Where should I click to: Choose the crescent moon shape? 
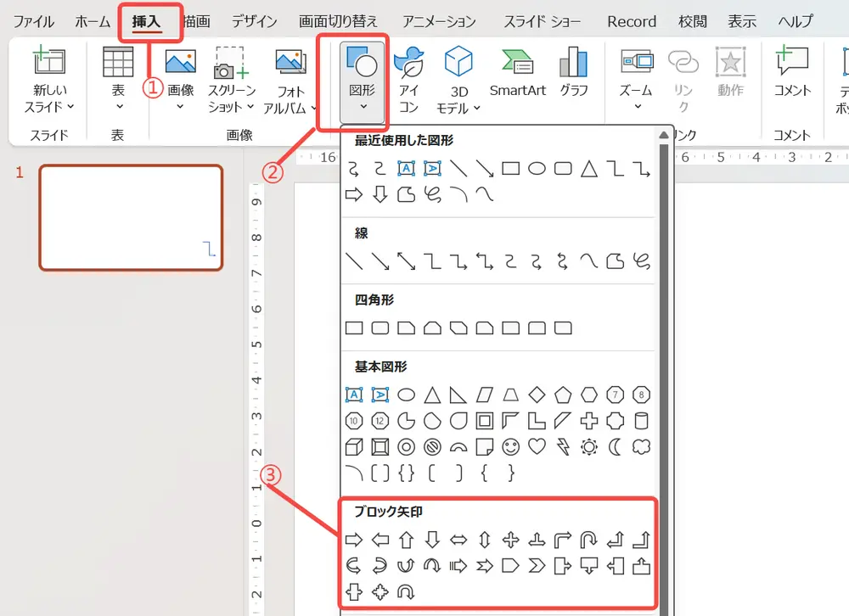[615, 447]
